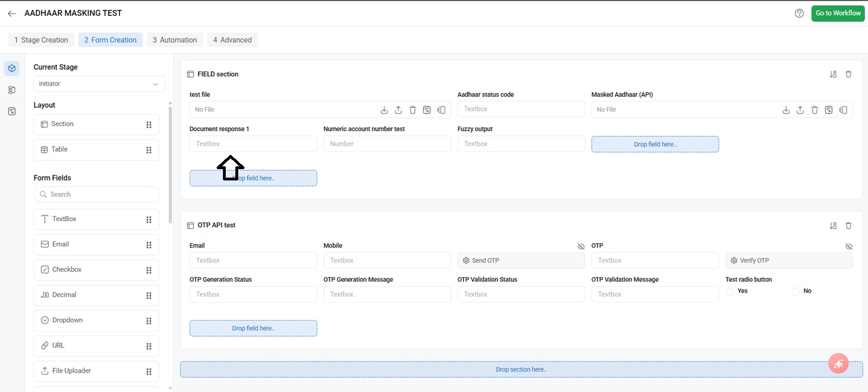
Task: Select No for Test radio button
Action: pos(796,291)
